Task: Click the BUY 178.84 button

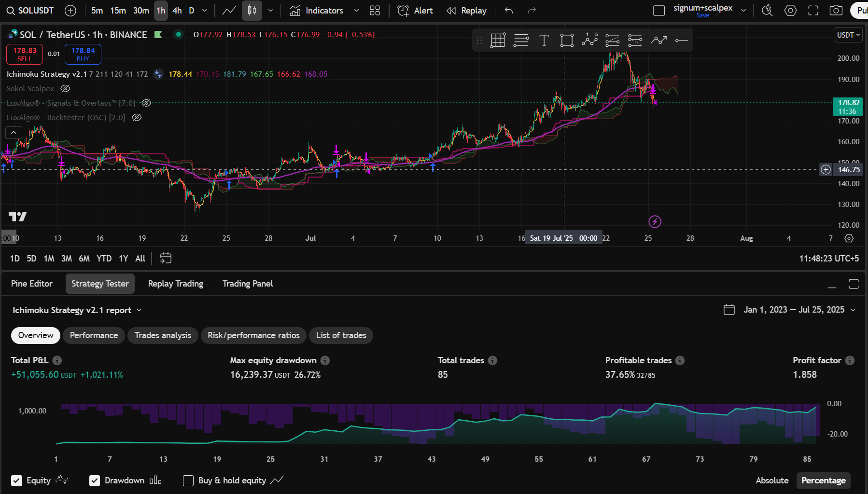Action: click(x=83, y=54)
